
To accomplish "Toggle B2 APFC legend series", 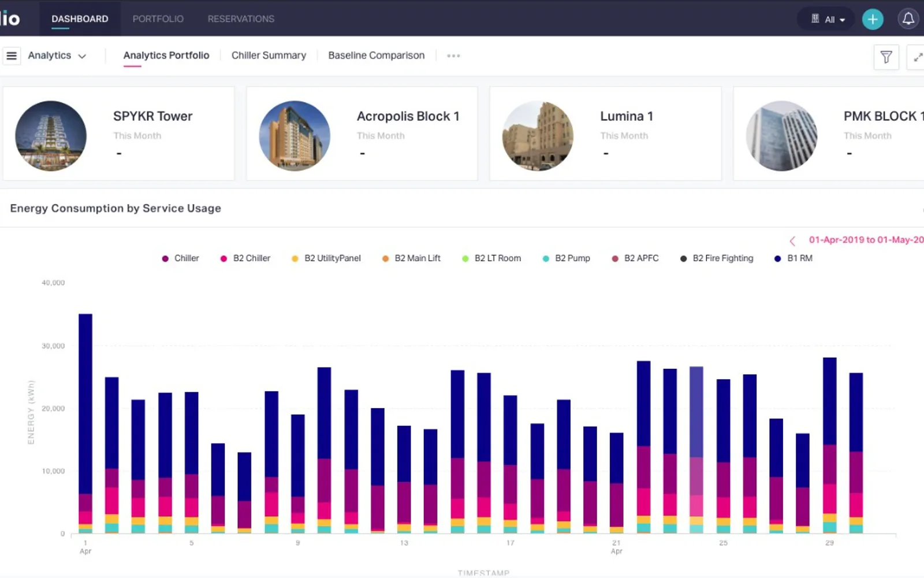I will click(x=635, y=258).
